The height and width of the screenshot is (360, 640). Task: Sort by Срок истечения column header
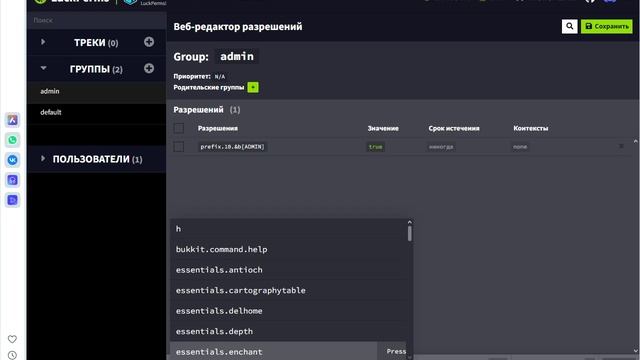(454, 128)
